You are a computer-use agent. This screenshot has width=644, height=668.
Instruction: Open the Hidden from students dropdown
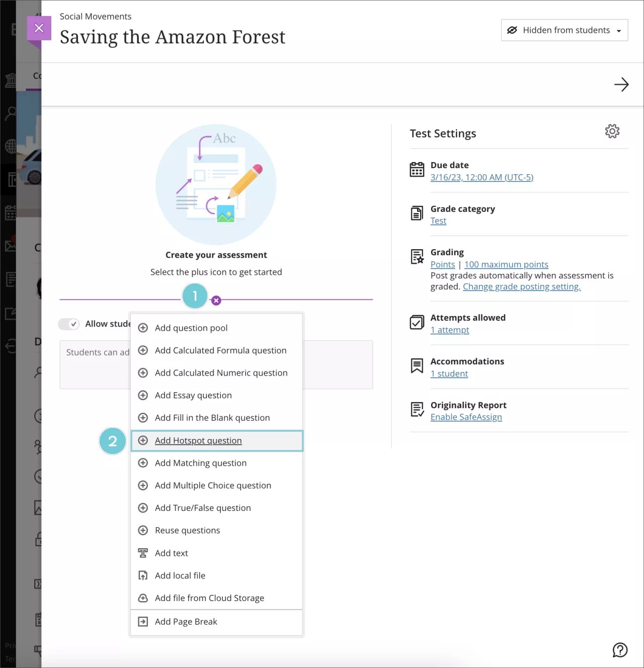click(x=564, y=30)
